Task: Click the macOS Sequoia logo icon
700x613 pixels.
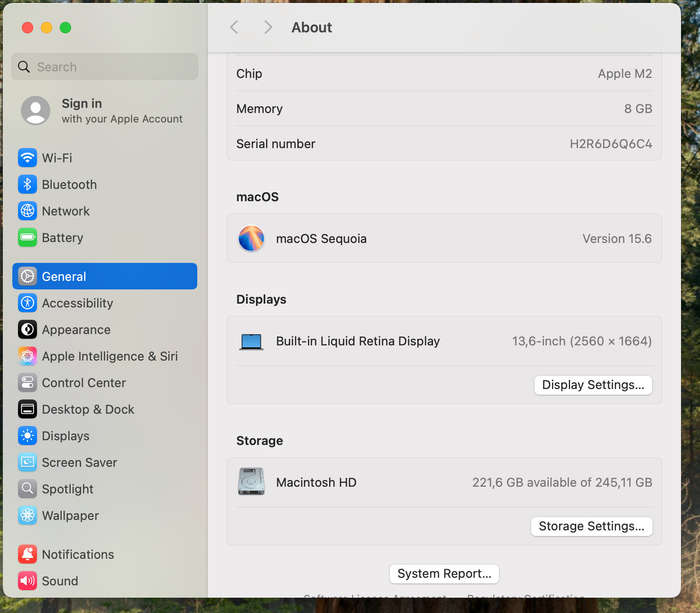Action: [251, 238]
